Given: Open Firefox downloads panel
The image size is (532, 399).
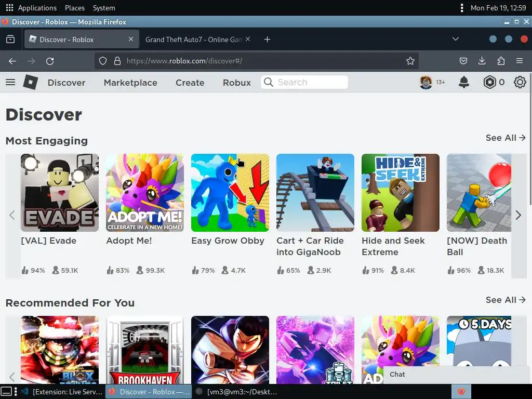Looking at the screenshot, I should [x=482, y=61].
